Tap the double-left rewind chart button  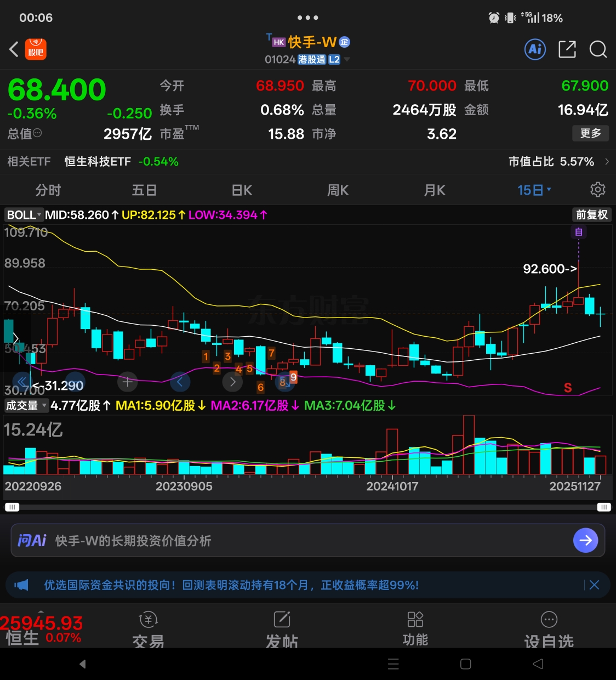coord(22,382)
